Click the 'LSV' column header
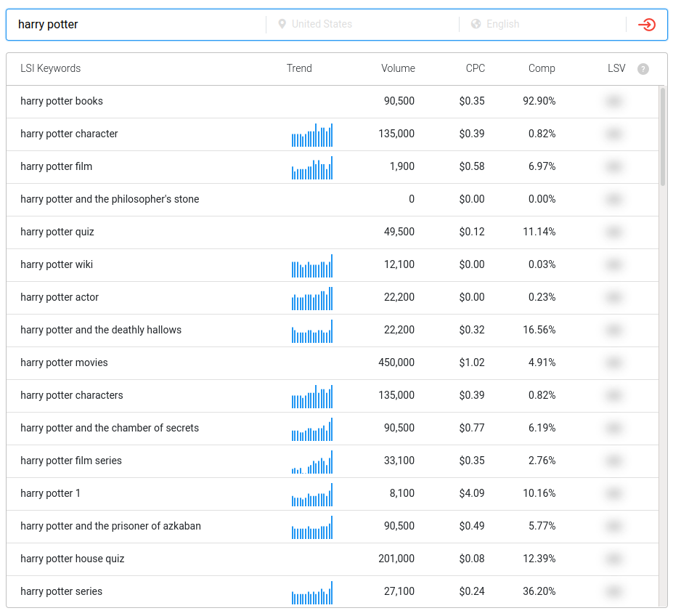The width and height of the screenshot is (681, 616). point(616,68)
